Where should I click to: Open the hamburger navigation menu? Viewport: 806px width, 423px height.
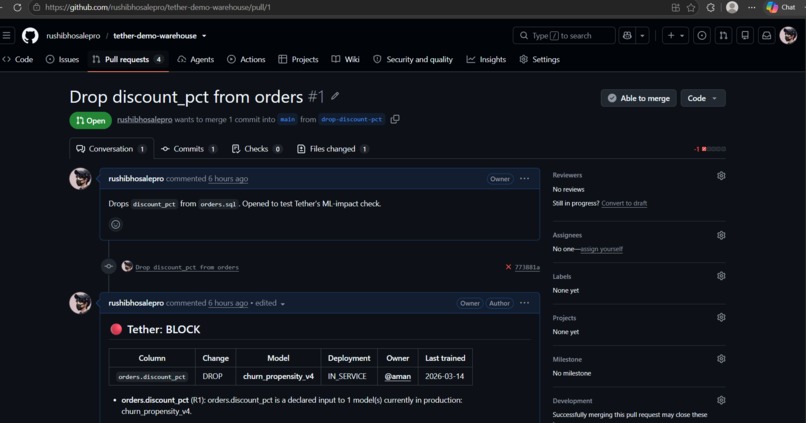click(6, 35)
